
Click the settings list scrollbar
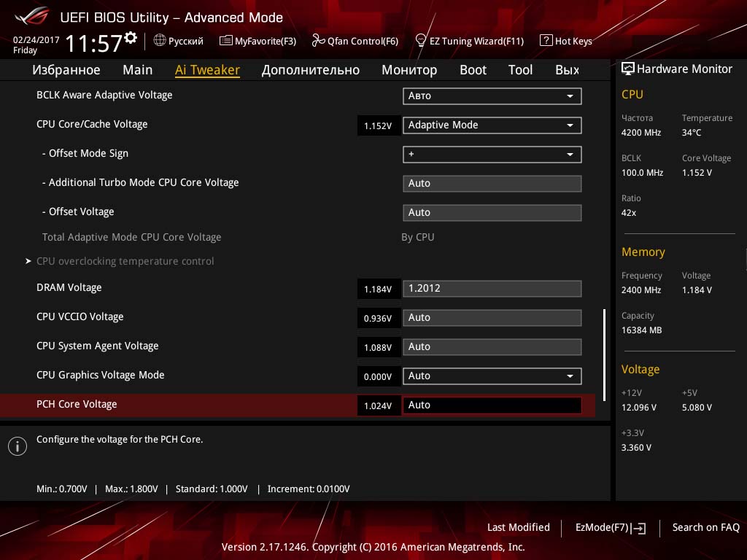[x=604, y=355]
